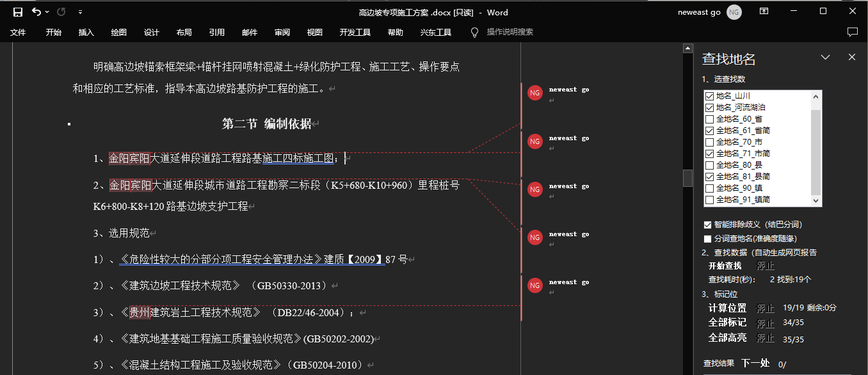Switch to the 兴东工具 tab

tap(435, 33)
